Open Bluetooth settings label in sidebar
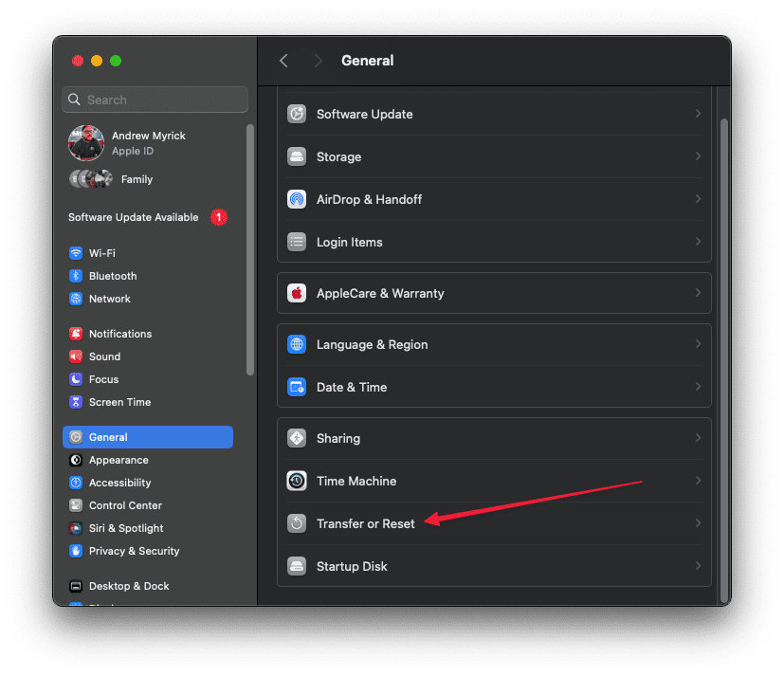 click(x=113, y=276)
